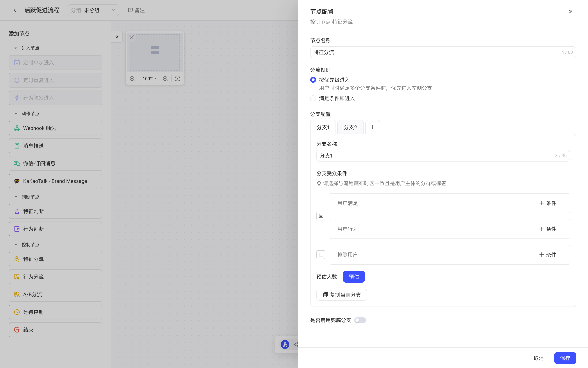Open the 分组 未分组 dropdown

[x=93, y=10]
